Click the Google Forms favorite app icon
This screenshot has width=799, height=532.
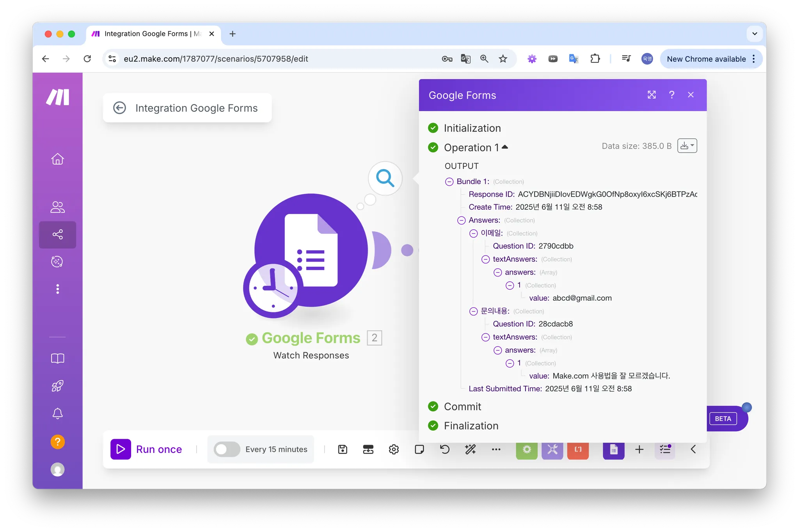614,450
